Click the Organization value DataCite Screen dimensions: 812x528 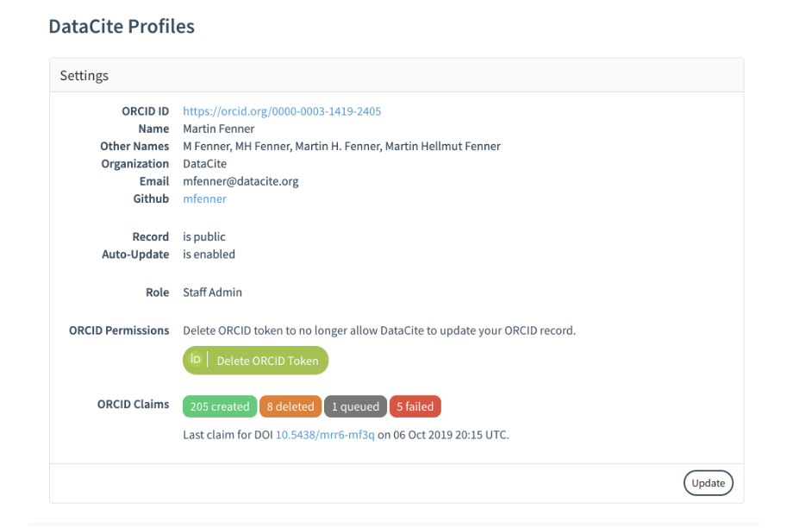coord(204,164)
